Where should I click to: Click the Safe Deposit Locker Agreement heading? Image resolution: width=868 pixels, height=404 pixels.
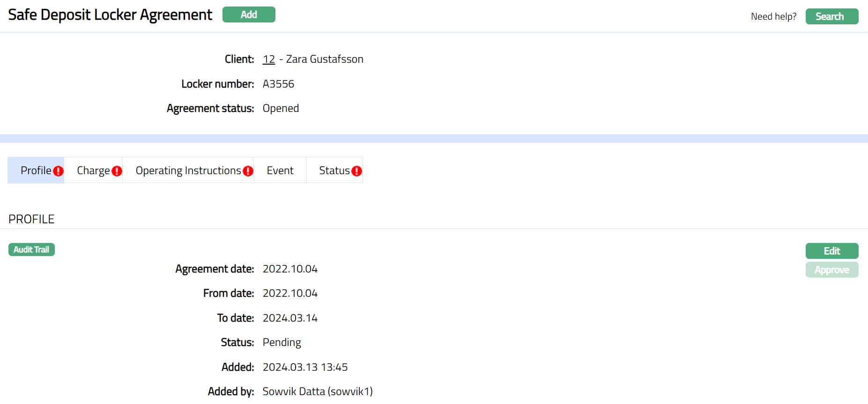click(110, 15)
